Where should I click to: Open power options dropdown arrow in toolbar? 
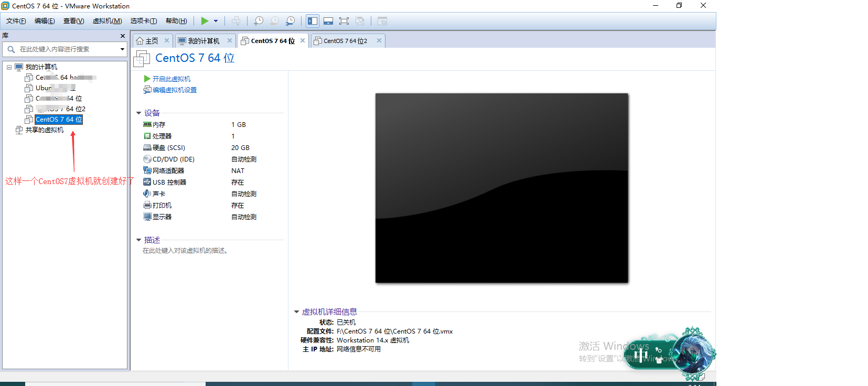[216, 21]
